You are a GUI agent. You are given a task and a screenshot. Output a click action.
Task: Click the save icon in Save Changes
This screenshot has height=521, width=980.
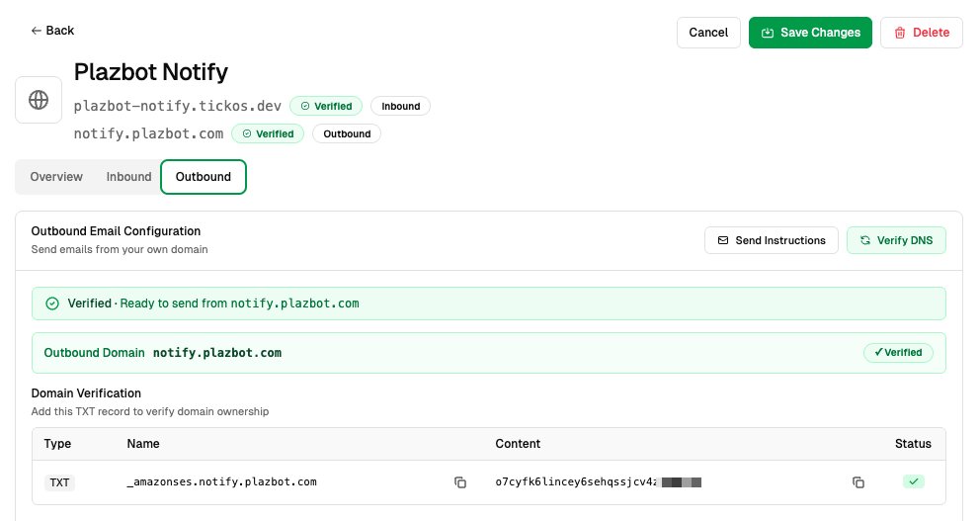[768, 33]
